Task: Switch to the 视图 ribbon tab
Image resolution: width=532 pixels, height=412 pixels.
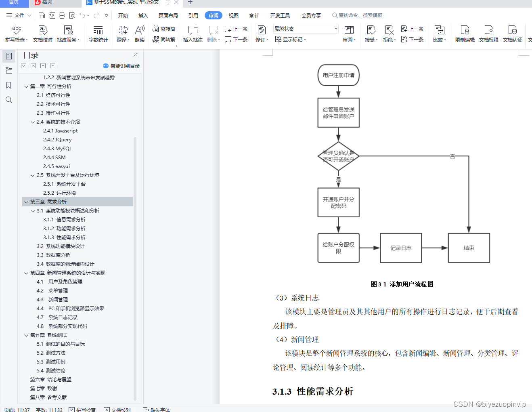Action: tap(233, 15)
